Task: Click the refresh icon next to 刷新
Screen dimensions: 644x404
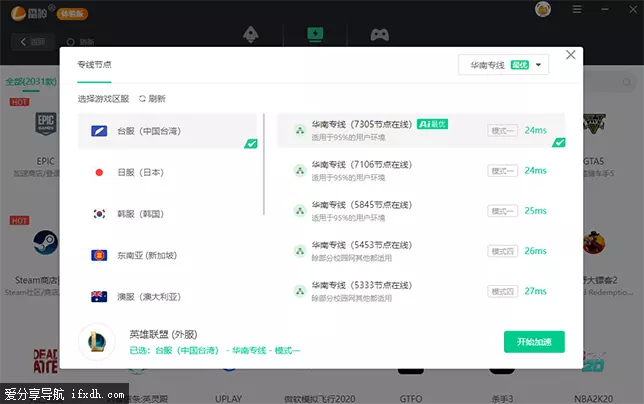Action: [142, 99]
